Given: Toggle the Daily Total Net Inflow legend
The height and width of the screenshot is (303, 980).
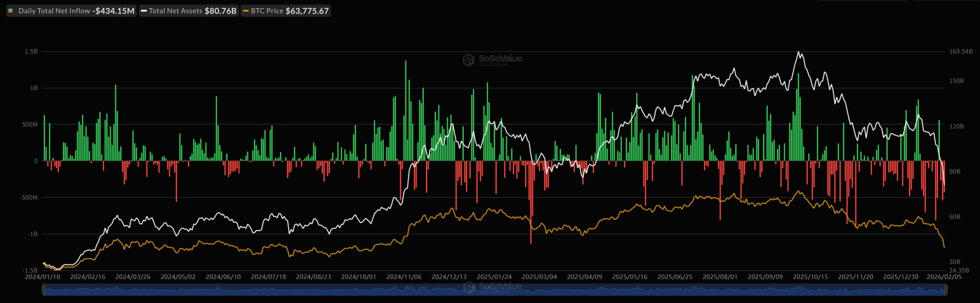Looking at the screenshot, I should pos(54,11).
